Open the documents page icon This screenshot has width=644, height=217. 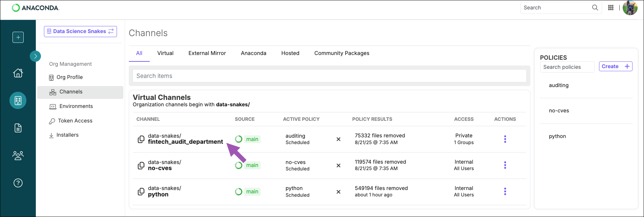[x=18, y=128]
